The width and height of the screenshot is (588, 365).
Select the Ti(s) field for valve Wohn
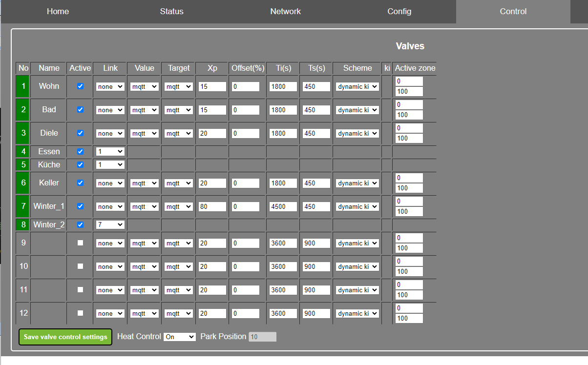pos(283,86)
